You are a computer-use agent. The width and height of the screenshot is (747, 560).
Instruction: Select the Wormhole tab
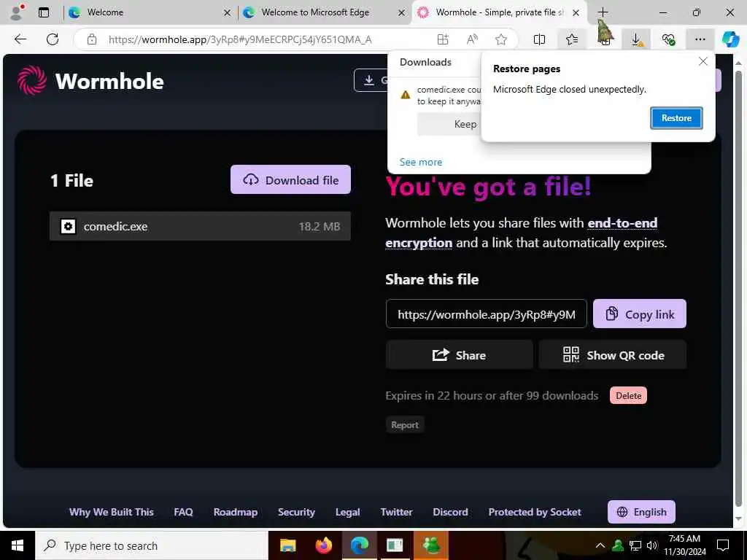[x=499, y=12]
